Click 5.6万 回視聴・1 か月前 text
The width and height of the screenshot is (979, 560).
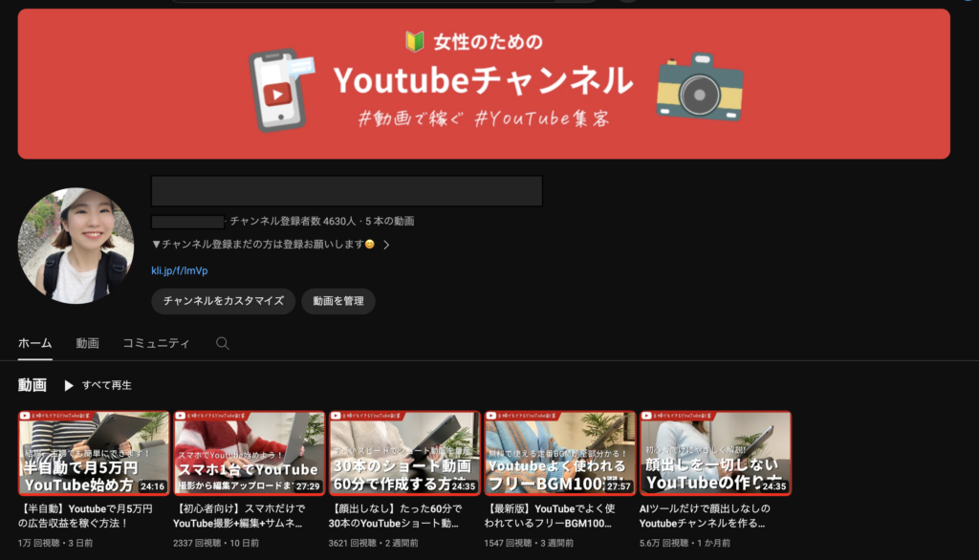[x=685, y=543]
